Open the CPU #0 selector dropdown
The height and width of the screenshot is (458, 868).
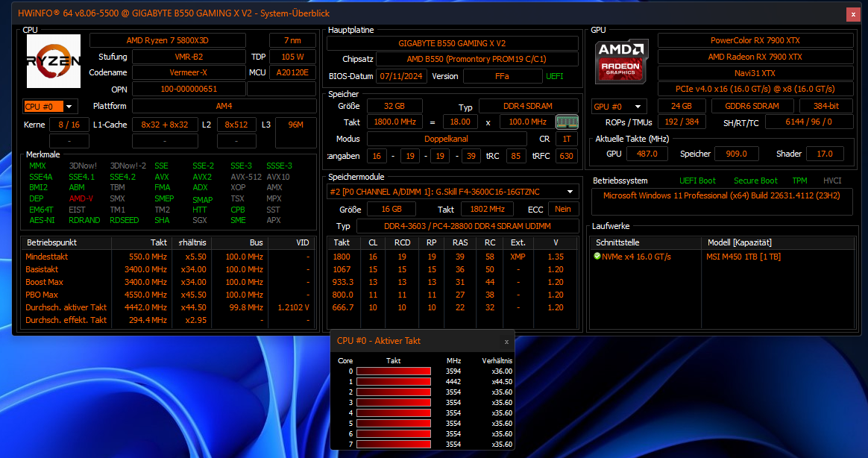point(69,107)
